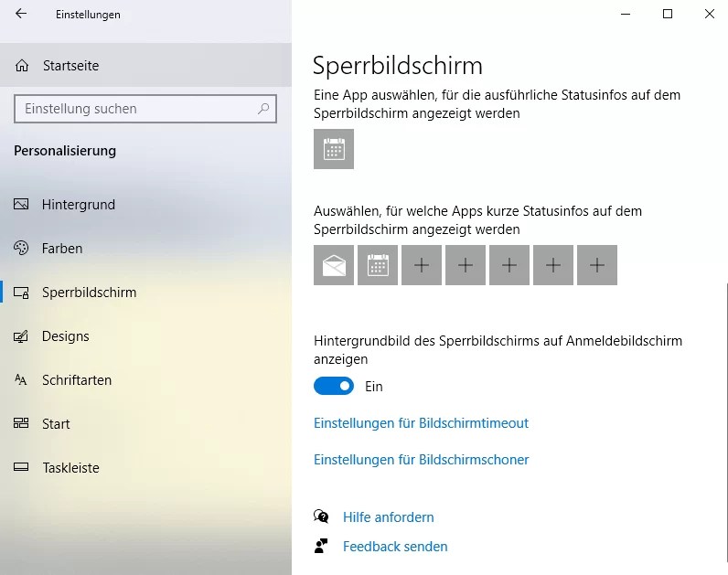Click the palette icon next to Farben
Viewport: 728px width, 575px height.
(21, 248)
